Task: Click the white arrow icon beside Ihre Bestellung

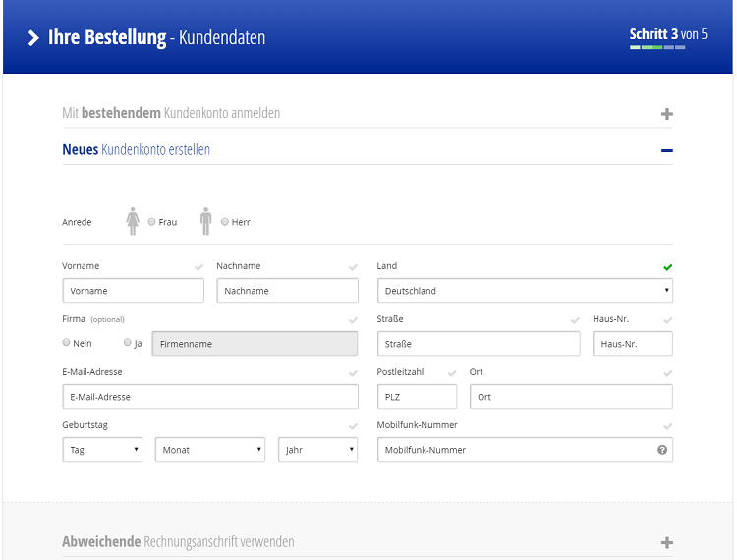Action: [34, 38]
